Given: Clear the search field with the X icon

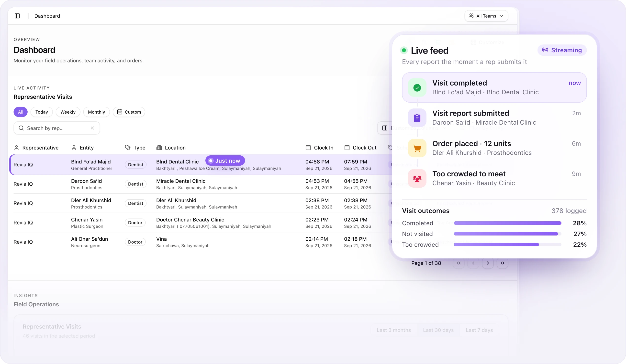Looking at the screenshot, I should (92, 128).
